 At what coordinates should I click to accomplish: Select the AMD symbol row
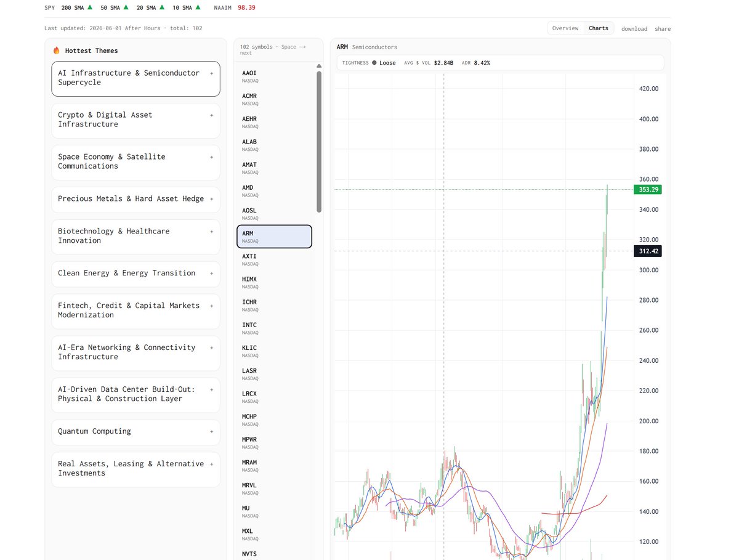[x=275, y=190]
